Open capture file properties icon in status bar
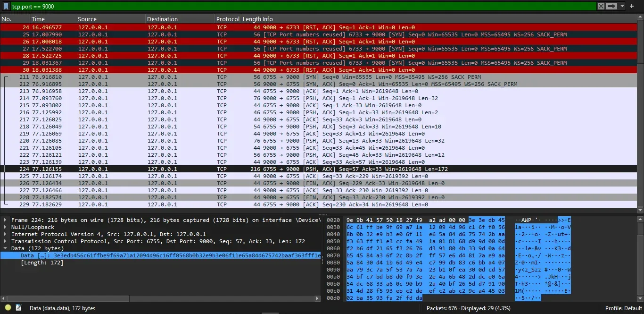This screenshot has width=644, height=314. (x=18, y=308)
